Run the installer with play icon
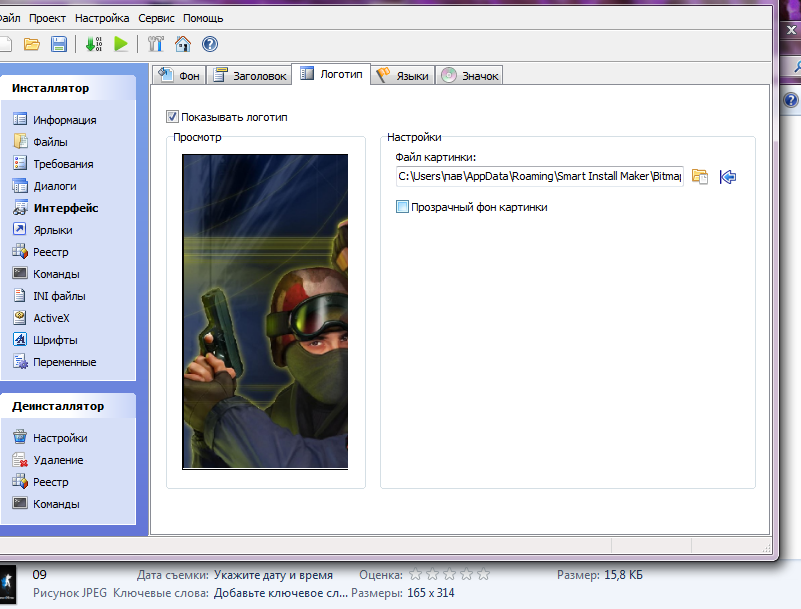 pos(121,44)
